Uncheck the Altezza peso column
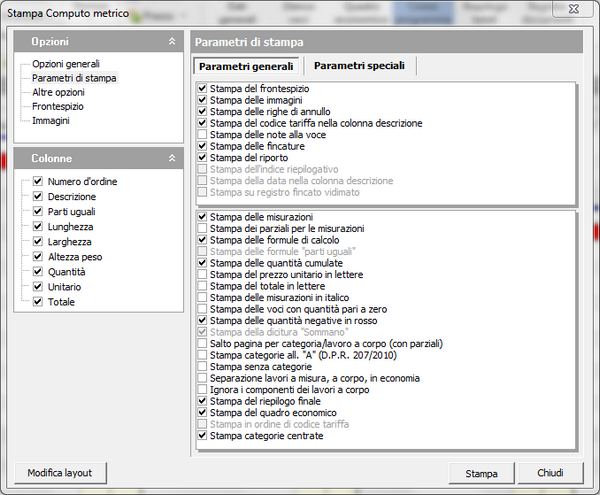The image size is (600, 495). point(38,257)
